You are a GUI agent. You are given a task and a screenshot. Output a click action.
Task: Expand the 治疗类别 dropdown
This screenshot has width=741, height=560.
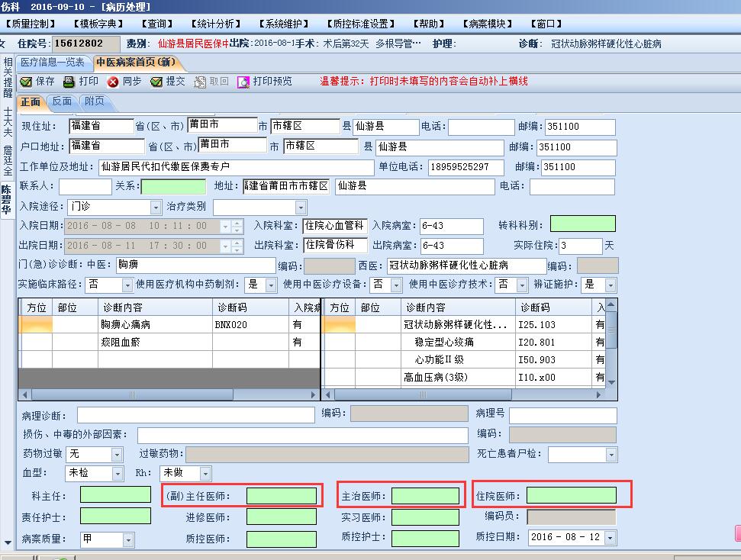click(301, 208)
